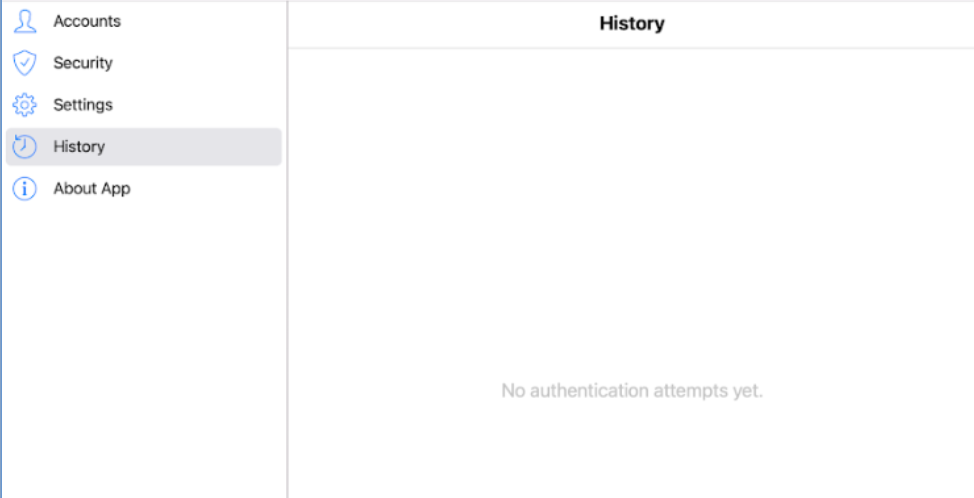Click empty sidebar area below About App
974x498 pixels.
pos(144,350)
